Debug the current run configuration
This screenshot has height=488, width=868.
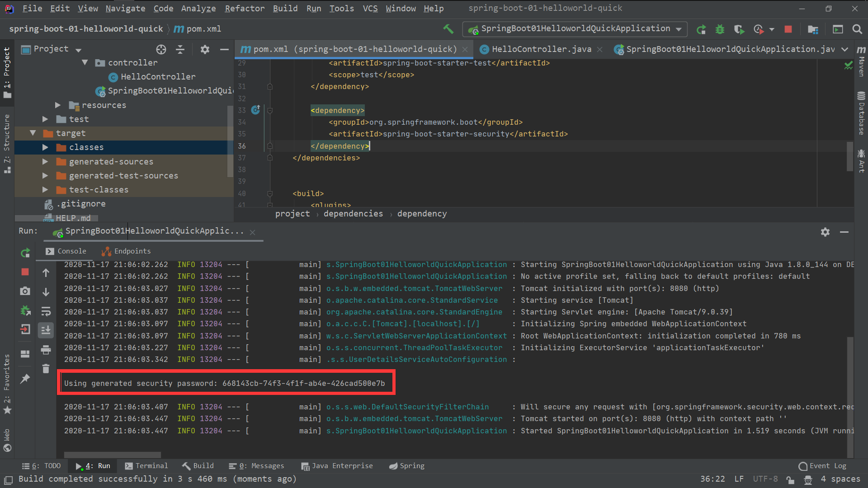(720, 29)
